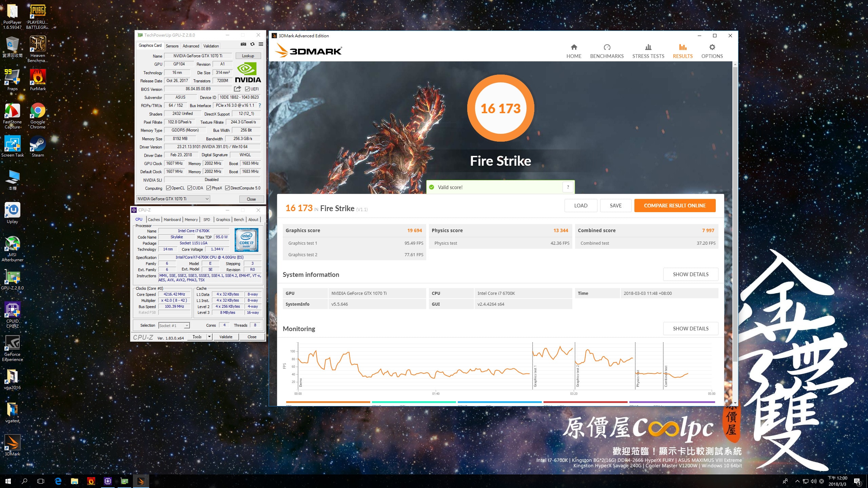Click COMPARE RESULT ONLINE button

[x=675, y=206]
